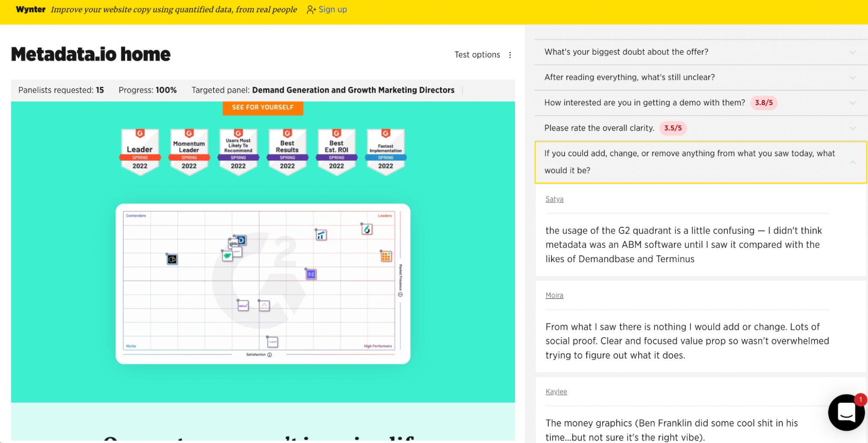Click Moira's response about social proof
868x443 pixels.
pos(687,341)
